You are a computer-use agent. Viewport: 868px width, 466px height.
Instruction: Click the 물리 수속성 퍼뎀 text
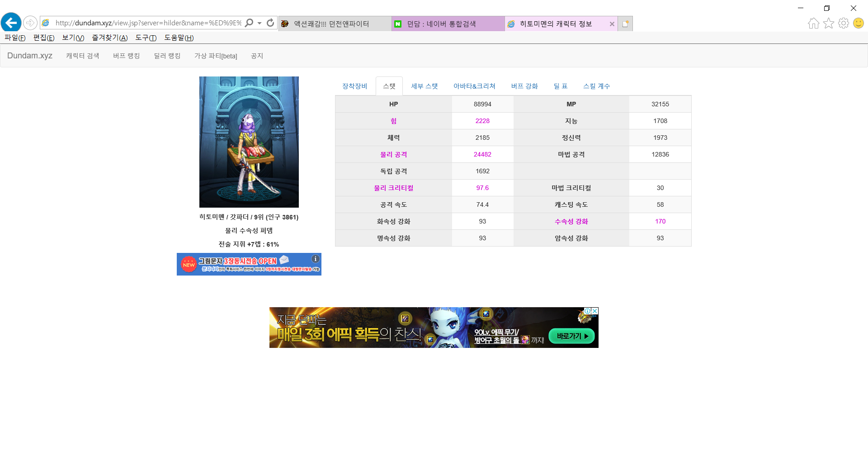(x=249, y=231)
